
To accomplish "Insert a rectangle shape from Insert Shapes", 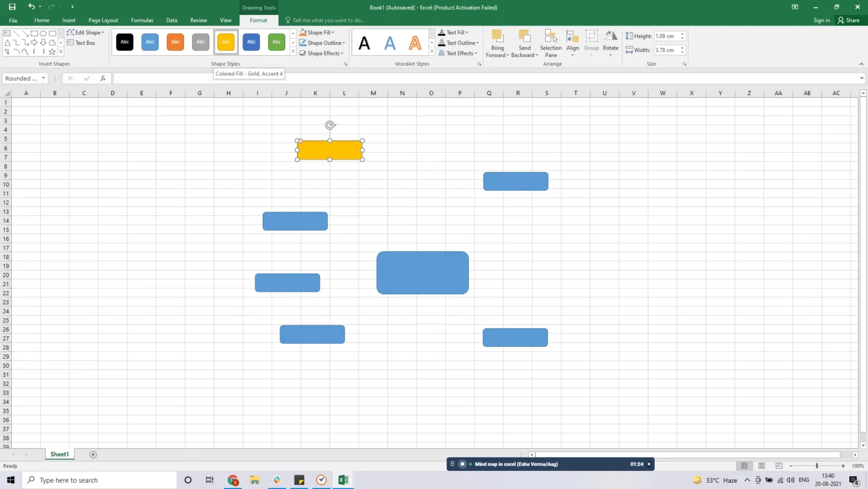I will [x=34, y=34].
